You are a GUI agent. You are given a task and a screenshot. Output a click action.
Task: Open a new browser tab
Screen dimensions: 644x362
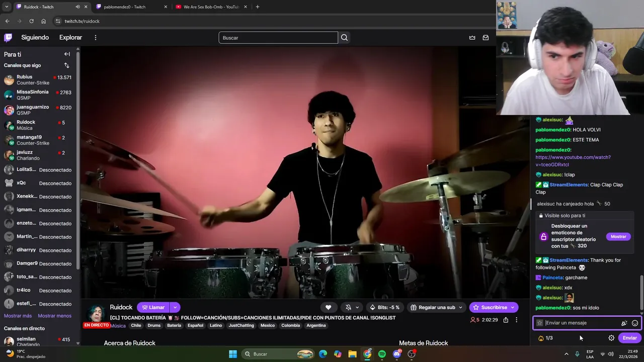point(257,7)
